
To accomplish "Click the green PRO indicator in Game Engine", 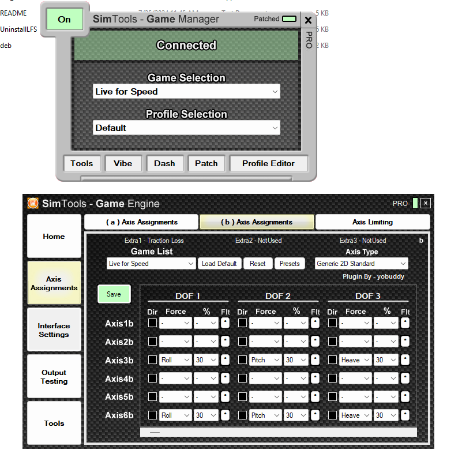I will pyautogui.click(x=415, y=204).
